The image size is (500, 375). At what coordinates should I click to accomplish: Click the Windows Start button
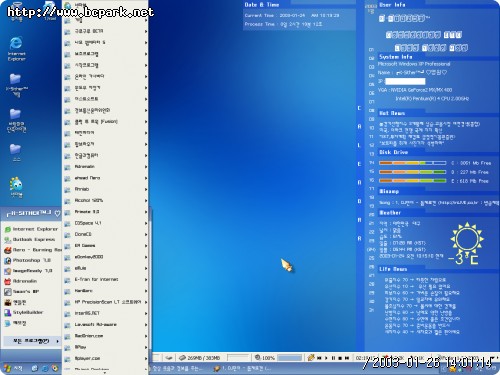pyautogui.click(x=13, y=368)
